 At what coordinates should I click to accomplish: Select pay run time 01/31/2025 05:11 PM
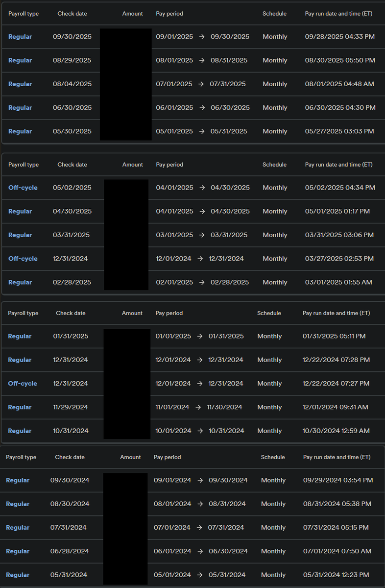coord(334,336)
